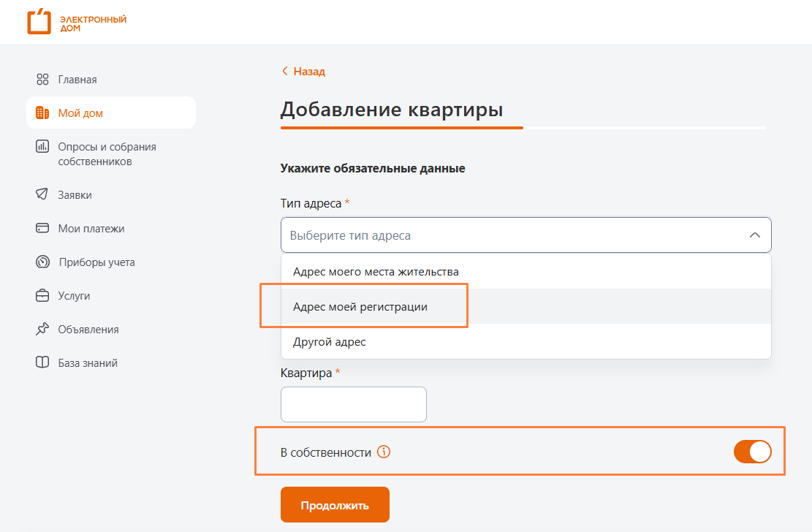Click the База знаний book icon
Viewport: 812px width, 532px height.
(x=42, y=363)
